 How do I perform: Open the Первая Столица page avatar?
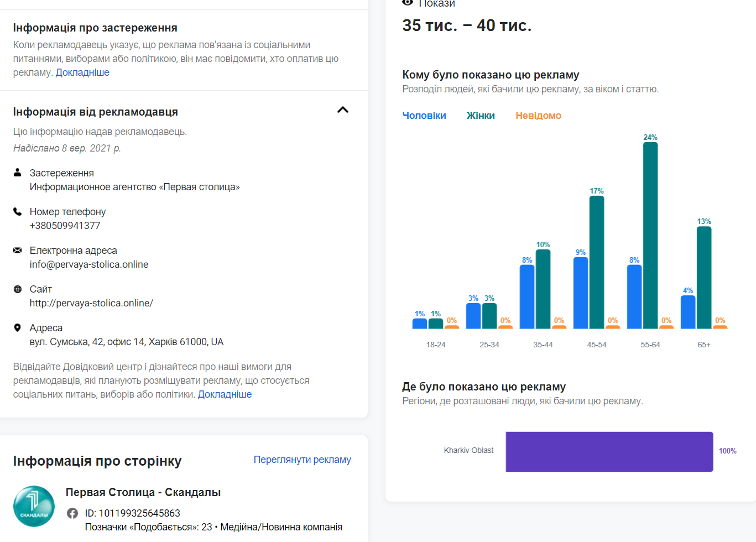(34, 506)
